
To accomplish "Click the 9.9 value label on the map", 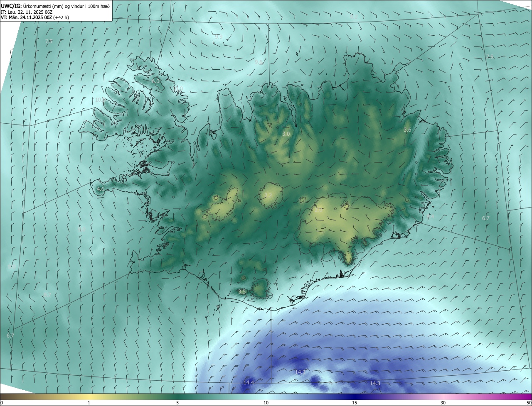I will click(x=219, y=37).
